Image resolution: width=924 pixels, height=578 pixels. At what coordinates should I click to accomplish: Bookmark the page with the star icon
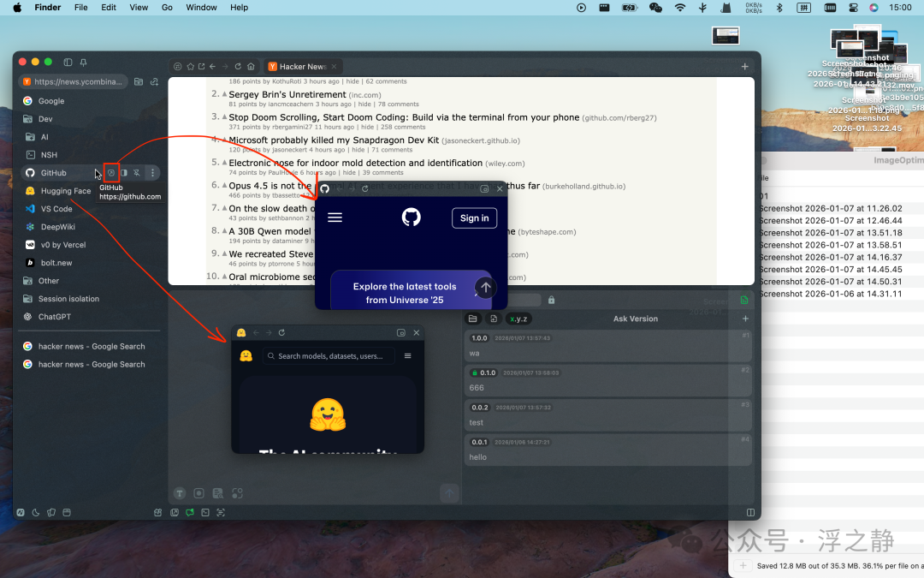click(x=190, y=67)
